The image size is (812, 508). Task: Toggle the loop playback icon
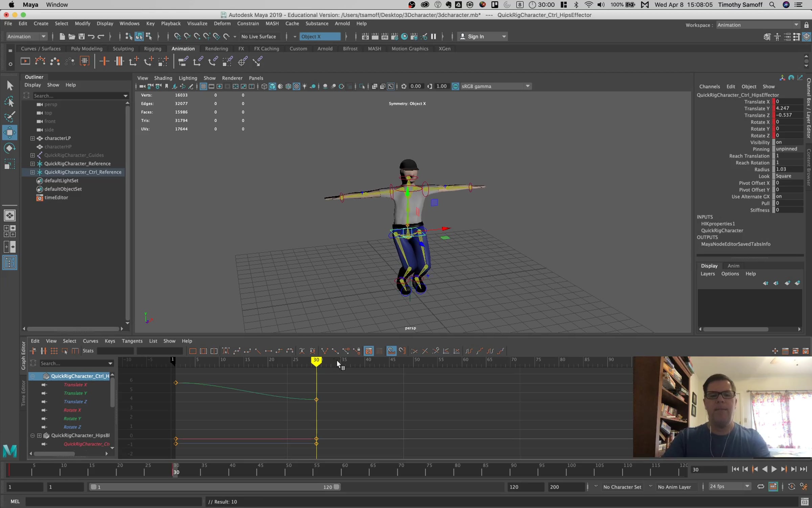[x=761, y=487]
